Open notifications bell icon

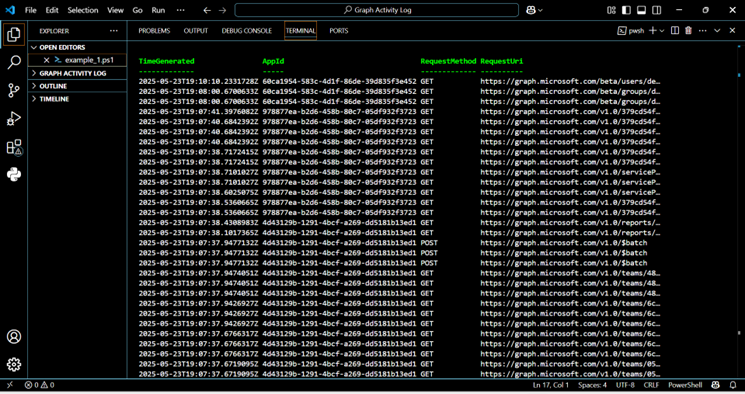733,385
